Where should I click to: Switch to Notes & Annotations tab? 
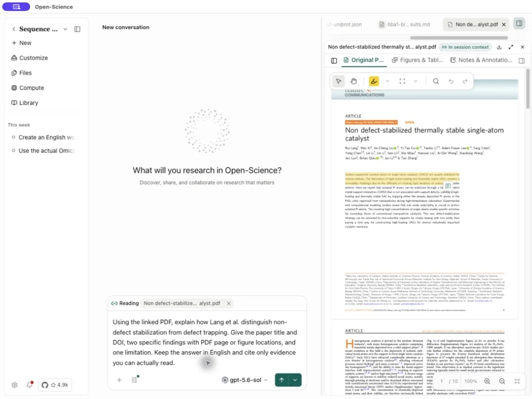pos(481,60)
